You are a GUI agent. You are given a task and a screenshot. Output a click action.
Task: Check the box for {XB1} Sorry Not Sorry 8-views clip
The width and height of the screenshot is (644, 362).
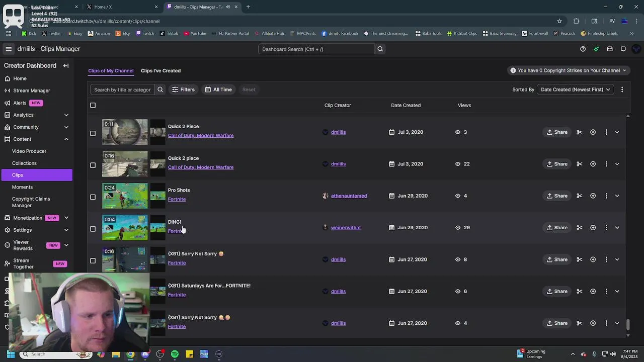coord(93,260)
